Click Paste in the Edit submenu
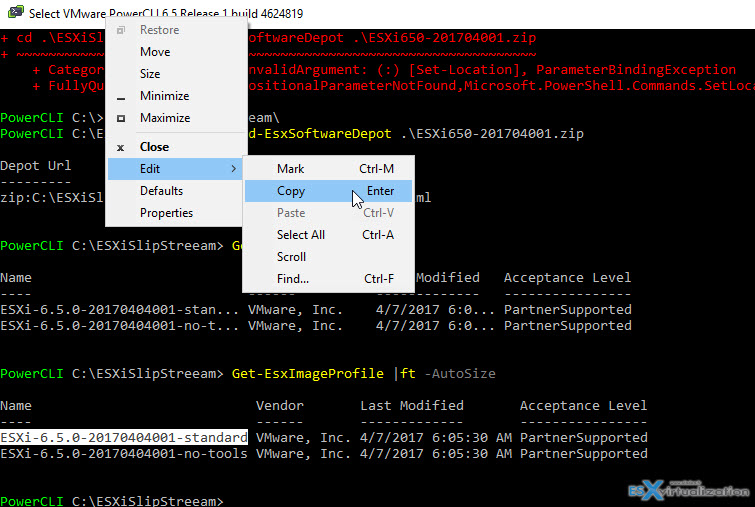This screenshot has height=507, width=755. pos(291,213)
